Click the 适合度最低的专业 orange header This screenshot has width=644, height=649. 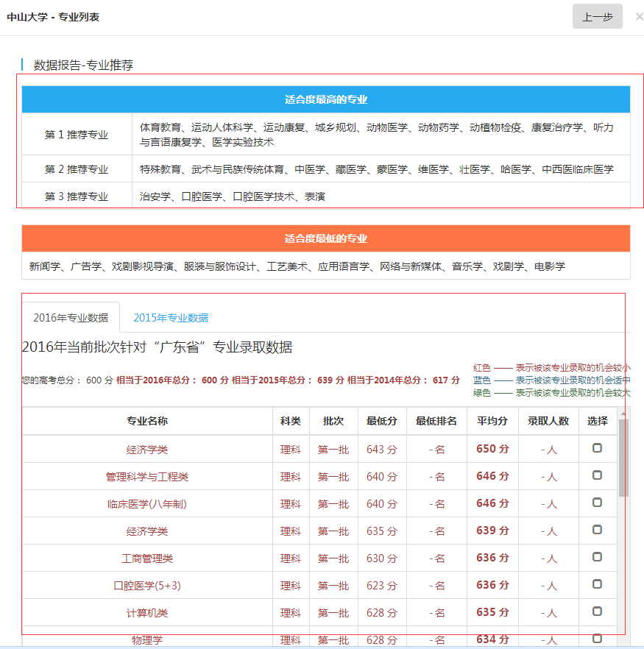pos(326,238)
